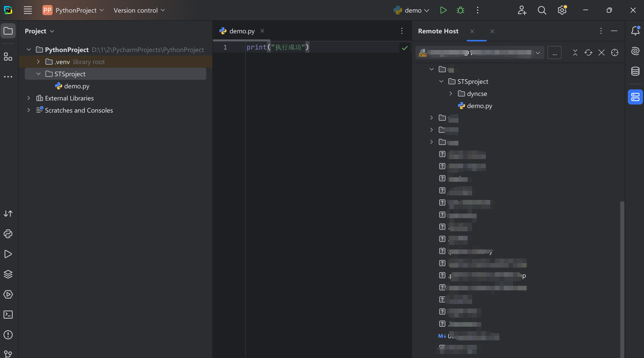Image resolution: width=644 pixels, height=358 pixels.
Task: Run the demo configuration
Action: tap(443, 10)
